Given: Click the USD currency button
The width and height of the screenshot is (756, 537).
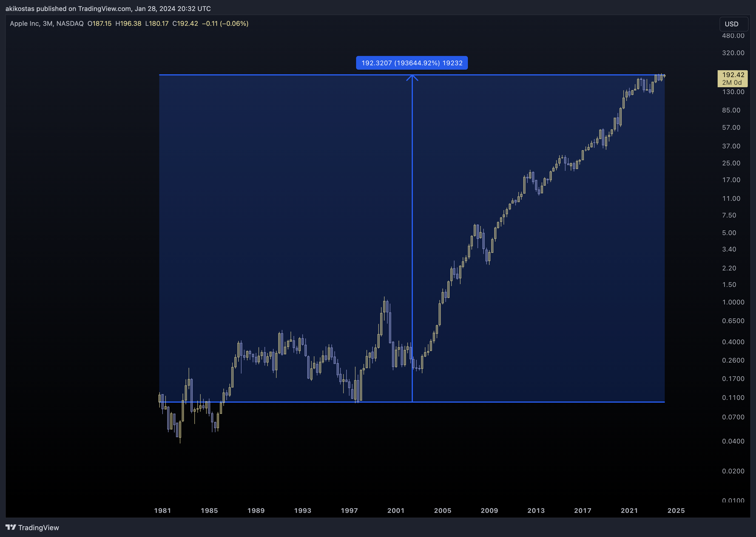Looking at the screenshot, I should (x=734, y=24).
